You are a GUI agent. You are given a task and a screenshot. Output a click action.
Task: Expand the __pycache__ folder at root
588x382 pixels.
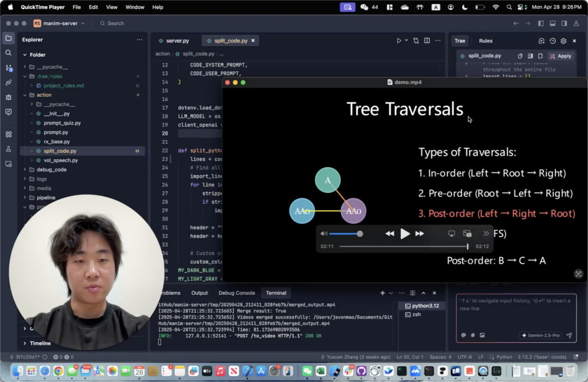tap(24, 67)
